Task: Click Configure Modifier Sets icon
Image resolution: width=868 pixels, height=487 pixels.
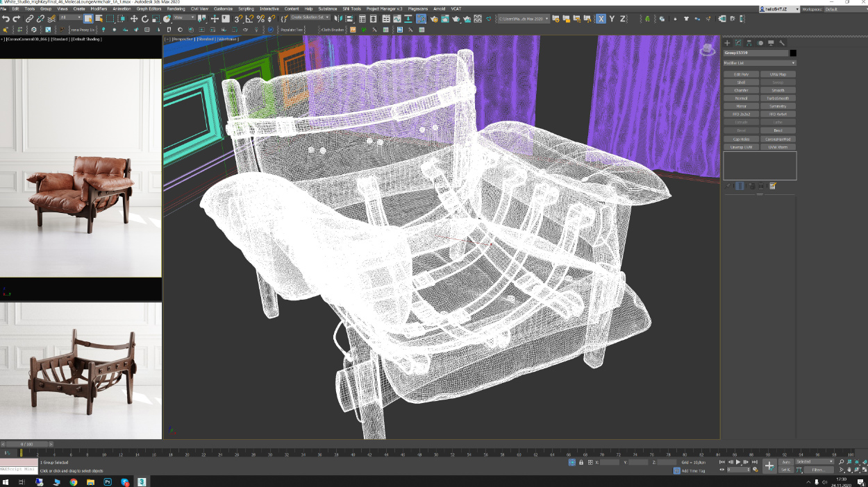Action: click(772, 186)
